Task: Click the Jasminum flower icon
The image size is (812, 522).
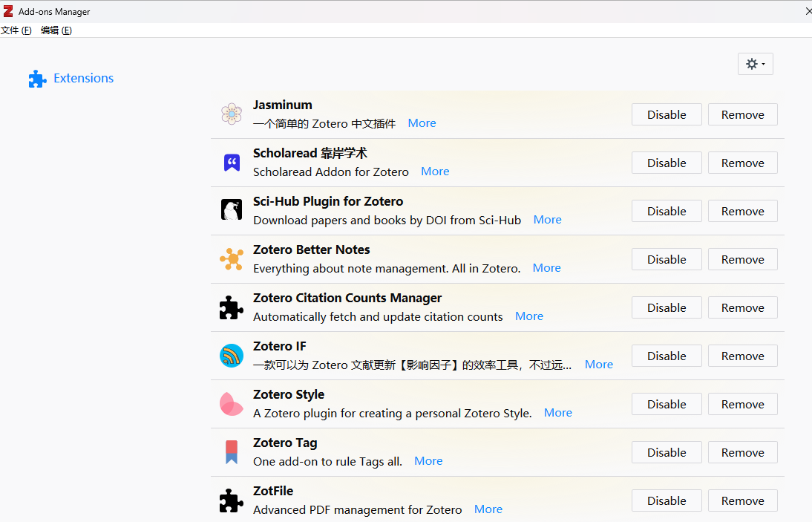Action: pos(232,114)
